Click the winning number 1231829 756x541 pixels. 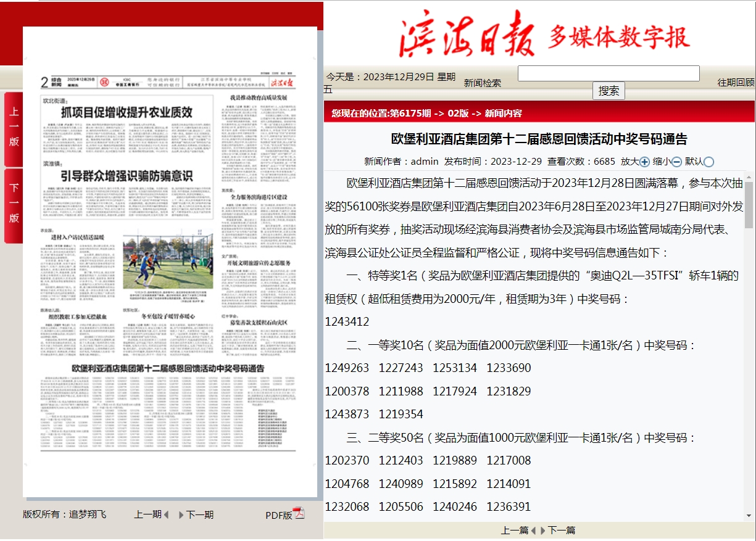coord(509,392)
